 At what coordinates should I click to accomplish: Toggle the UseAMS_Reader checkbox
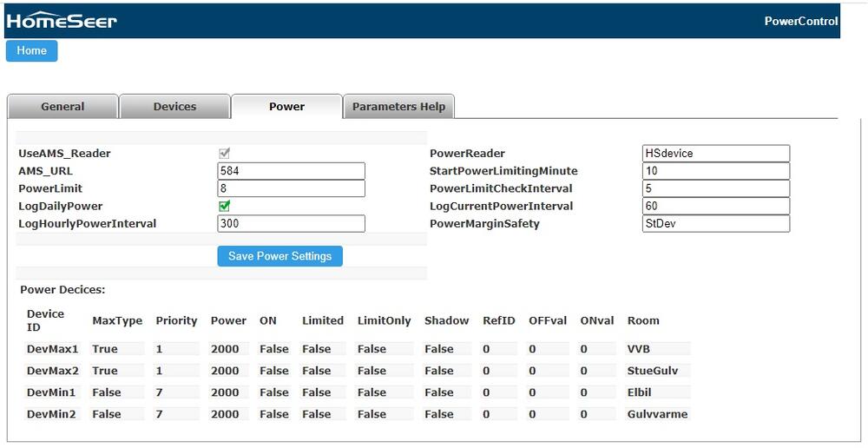coord(224,154)
